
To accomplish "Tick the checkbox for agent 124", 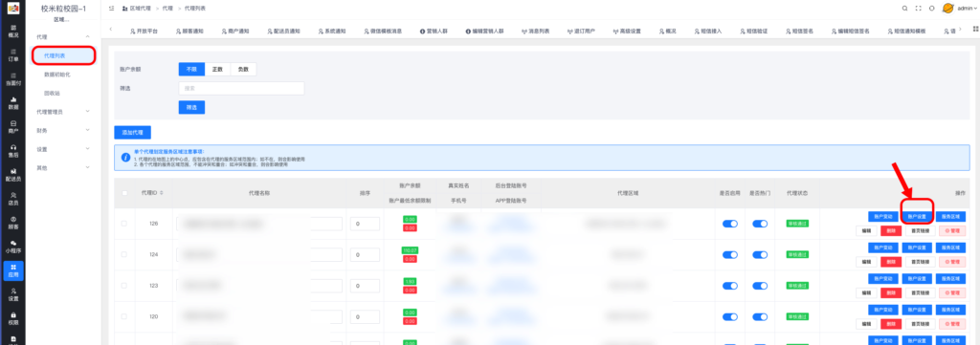I will 124,254.
